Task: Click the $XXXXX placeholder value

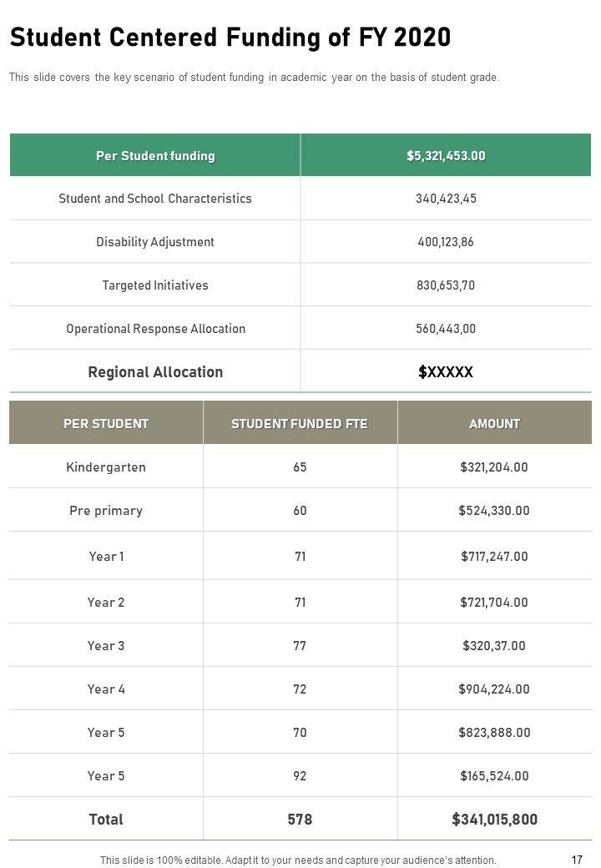Action: coord(446,372)
